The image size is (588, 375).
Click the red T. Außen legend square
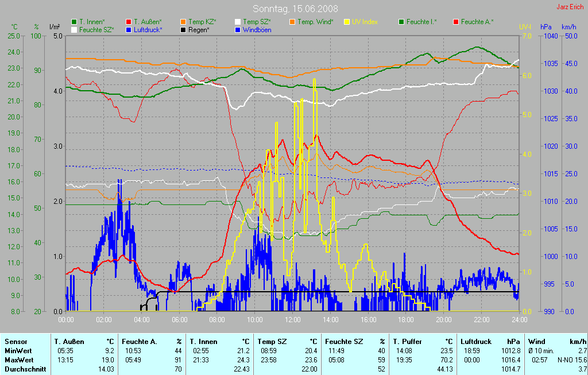point(129,22)
